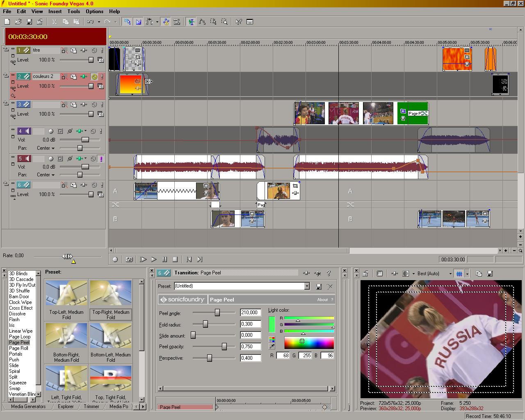Toggle preview overlays grid button
The image size is (525, 420).
click(459, 274)
